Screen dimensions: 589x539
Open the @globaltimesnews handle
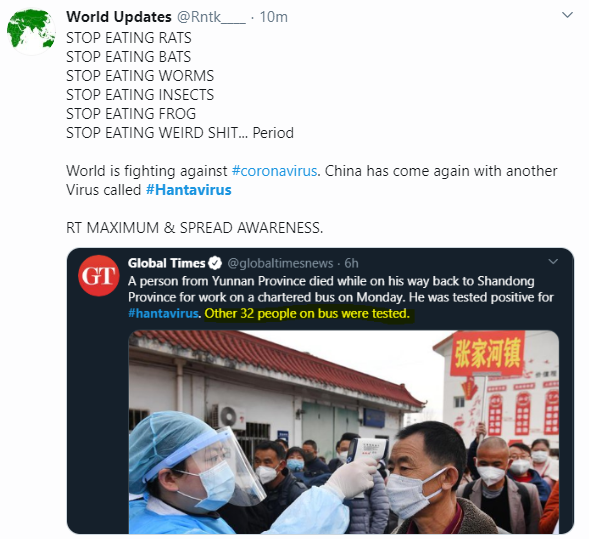[x=280, y=264]
